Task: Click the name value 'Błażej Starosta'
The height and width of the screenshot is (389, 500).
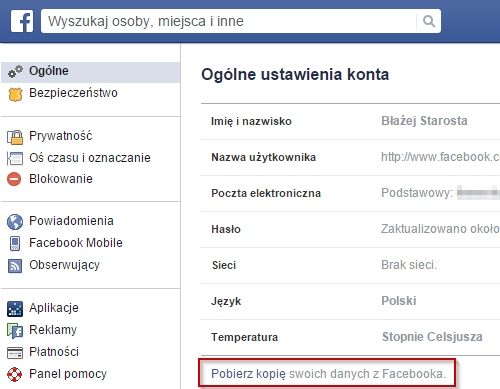Action: coord(424,121)
